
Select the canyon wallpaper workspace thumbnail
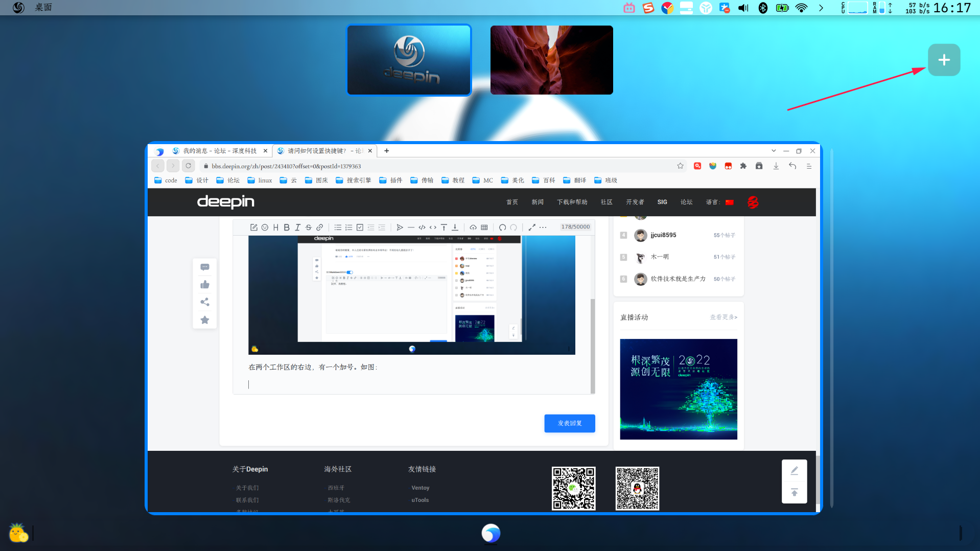(551, 60)
